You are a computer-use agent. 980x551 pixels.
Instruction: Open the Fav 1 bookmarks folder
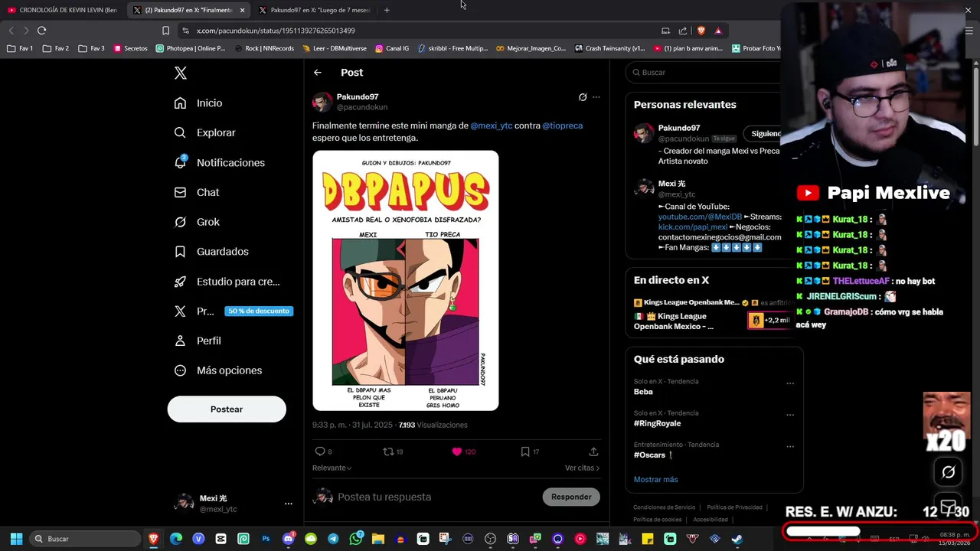tap(20, 48)
